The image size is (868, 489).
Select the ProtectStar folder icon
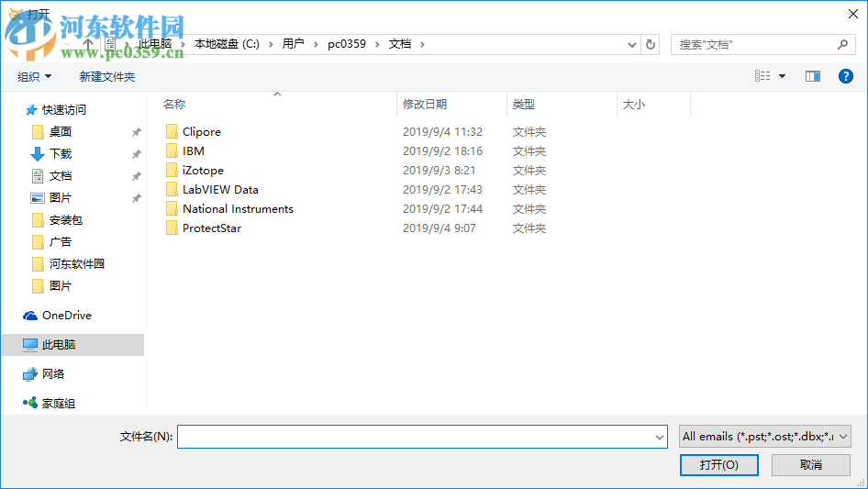coord(172,228)
